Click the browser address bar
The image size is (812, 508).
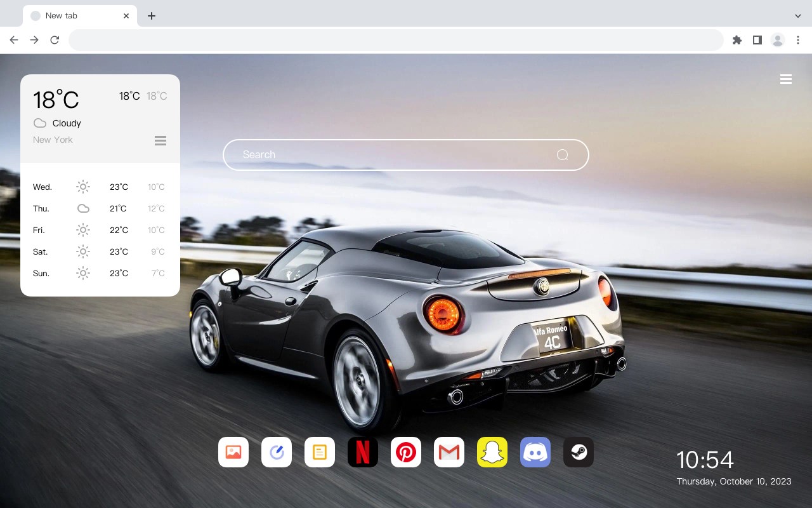(396, 40)
